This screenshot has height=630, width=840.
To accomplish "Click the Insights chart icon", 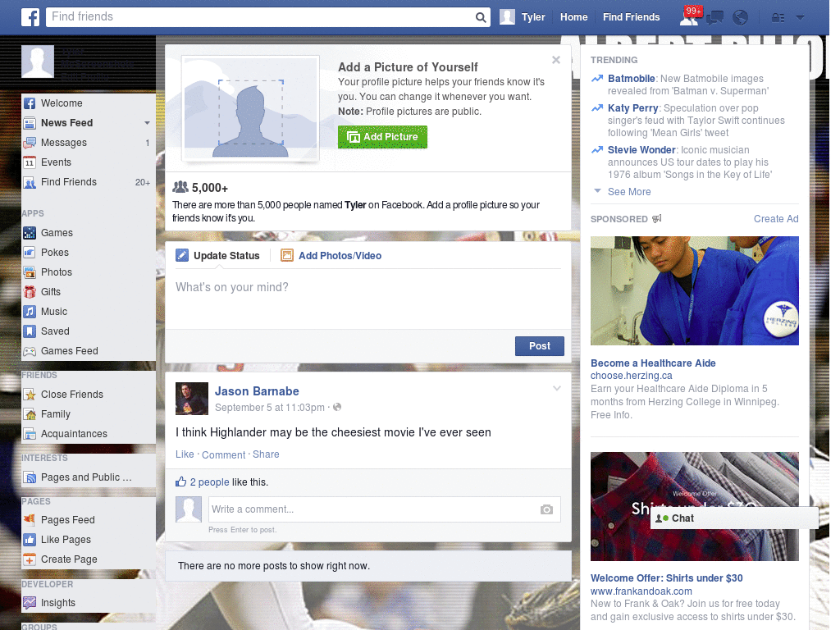I will [x=30, y=603].
